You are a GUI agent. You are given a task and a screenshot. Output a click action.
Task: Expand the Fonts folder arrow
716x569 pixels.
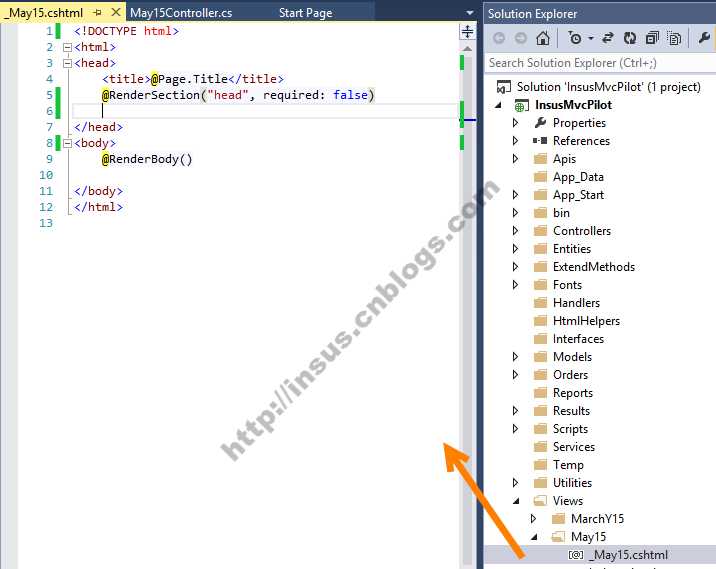point(516,285)
